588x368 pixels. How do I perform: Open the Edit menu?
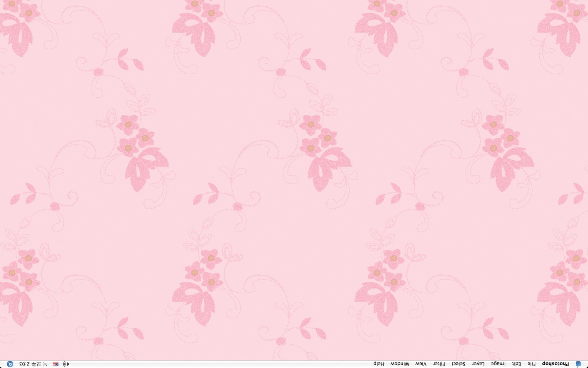(x=517, y=364)
